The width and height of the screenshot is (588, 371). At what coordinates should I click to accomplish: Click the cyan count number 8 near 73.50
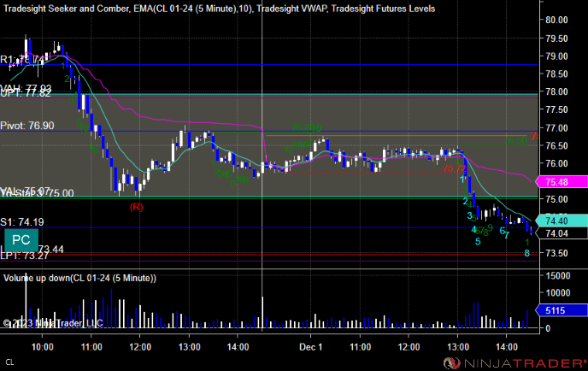[526, 254]
